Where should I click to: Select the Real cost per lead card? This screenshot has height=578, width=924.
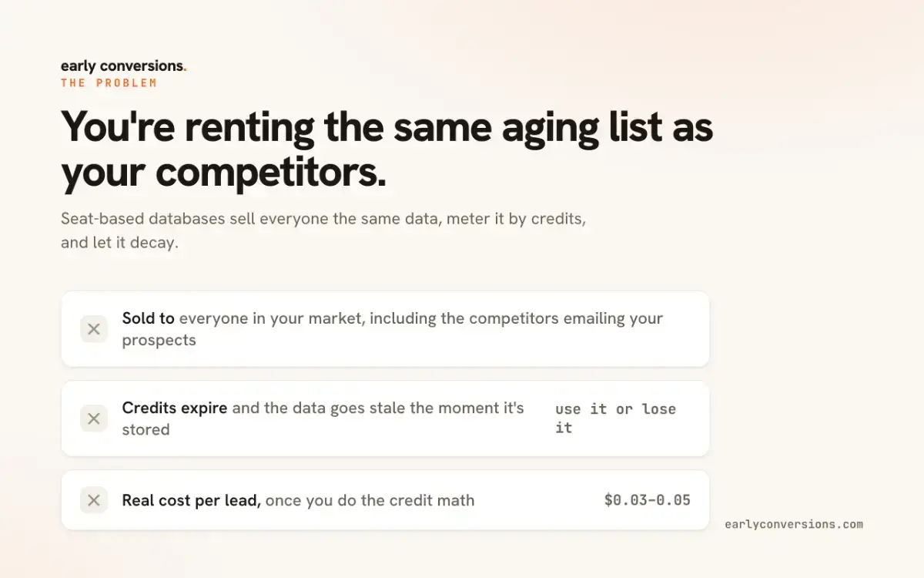[x=385, y=500]
